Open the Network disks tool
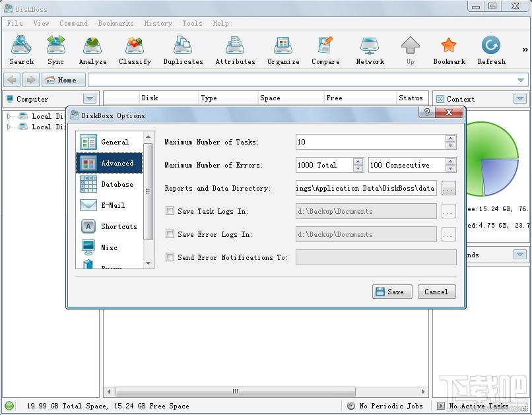Screen dimensions: 532x415 (x=370, y=50)
